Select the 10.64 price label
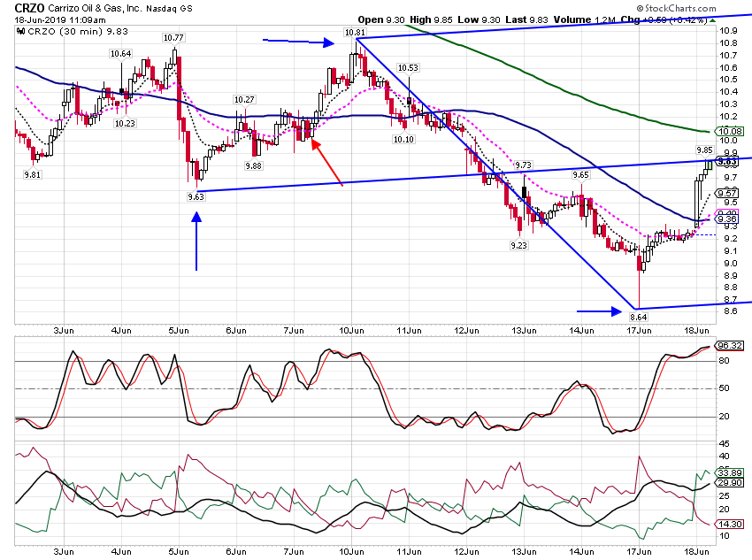 (x=121, y=53)
